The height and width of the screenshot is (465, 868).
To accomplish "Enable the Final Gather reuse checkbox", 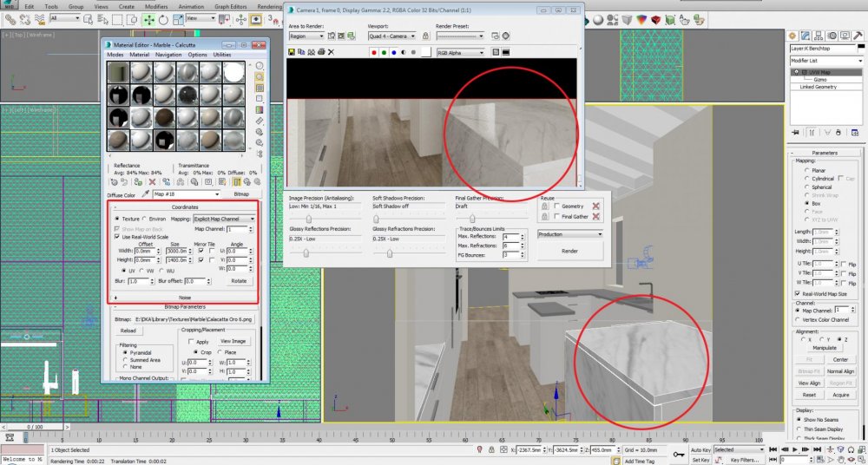I will click(556, 217).
